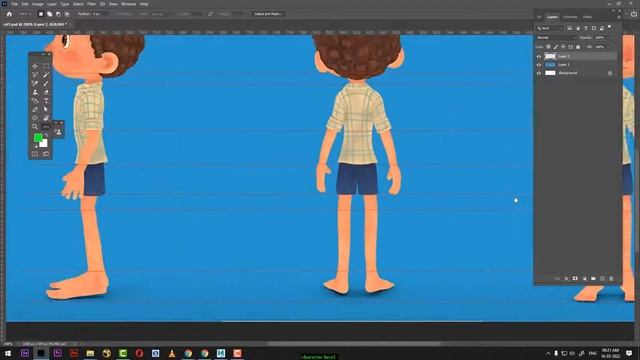Image resolution: width=640 pixels, height=360 pixels.
Task: Change screen mode from toolbox
Action: tap(46, 154)
